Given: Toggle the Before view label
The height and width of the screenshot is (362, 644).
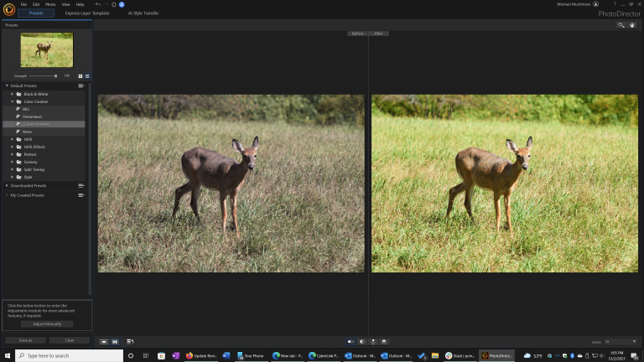Looking at the screenshot, I should coord(358,34).
